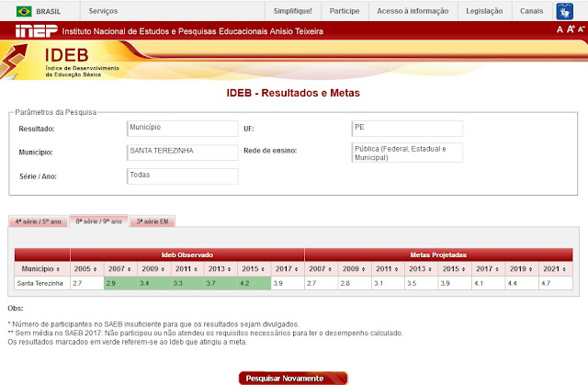Click the IDEB arrow logo
The height and width of the screenshot is (385, 588).
(x=21, y=61)
